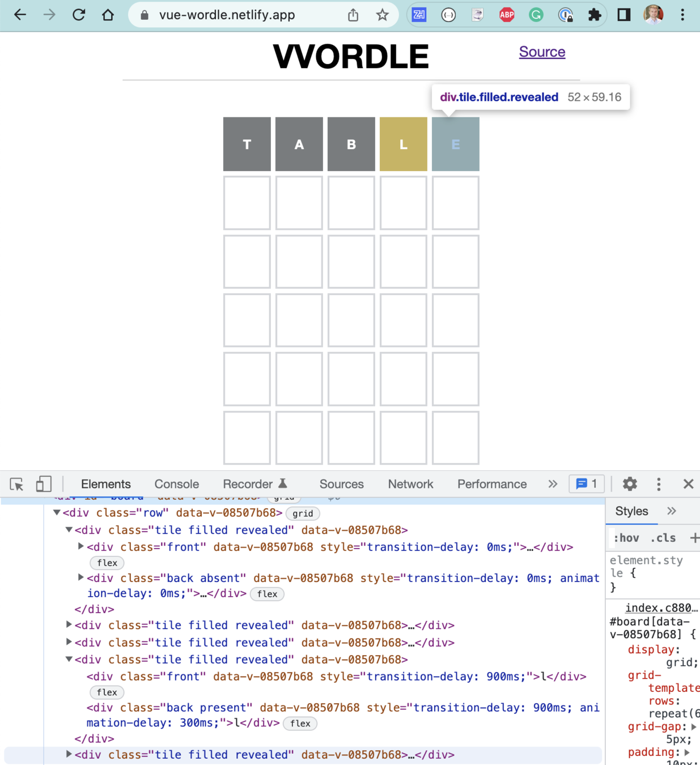Open the notepad extension icon

(x=478, y=15)
